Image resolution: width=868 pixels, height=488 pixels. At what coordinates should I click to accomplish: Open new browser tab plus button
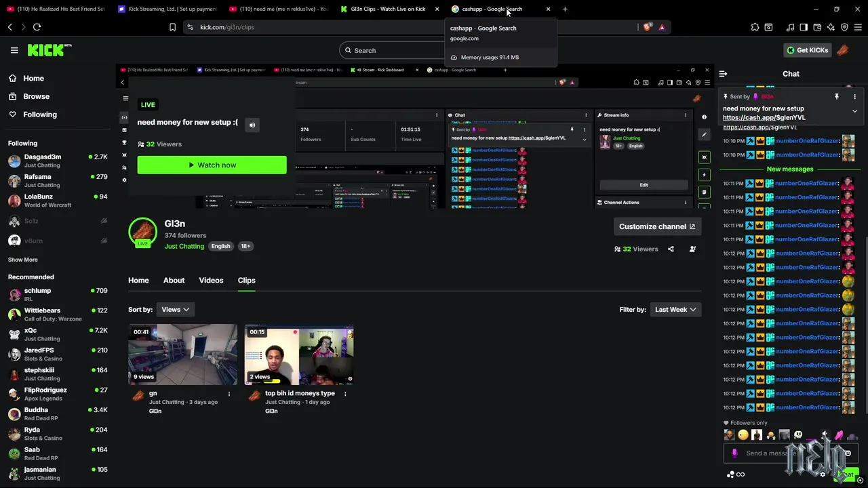(565, 9)
